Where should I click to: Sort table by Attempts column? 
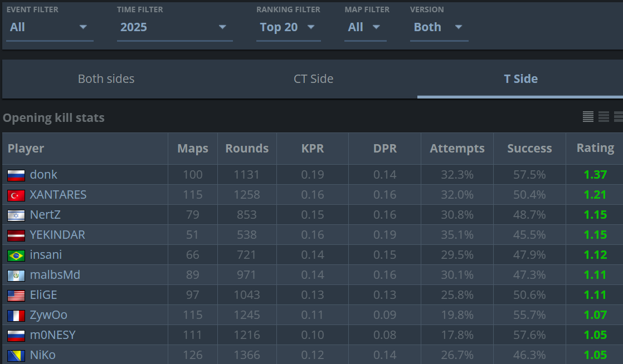[457, 149]
